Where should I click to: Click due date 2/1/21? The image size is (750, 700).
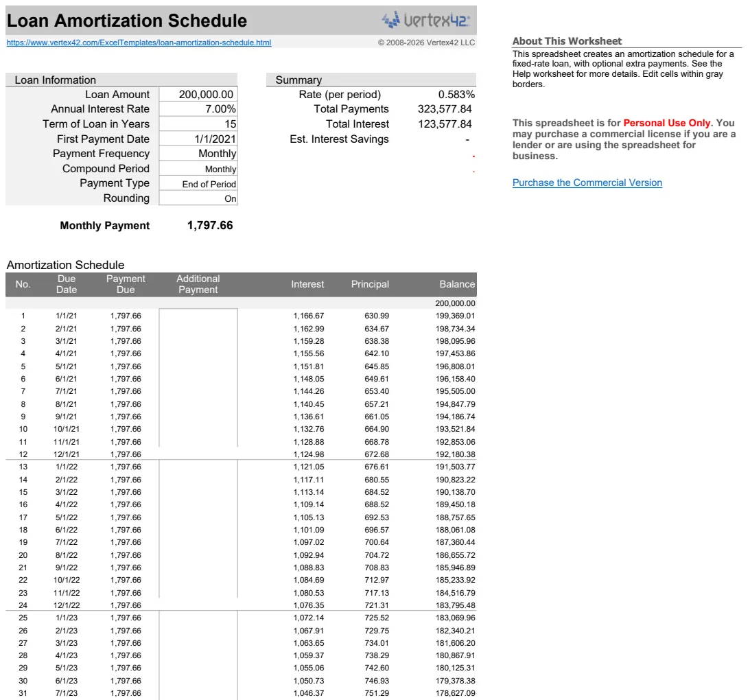pos(67,329)
